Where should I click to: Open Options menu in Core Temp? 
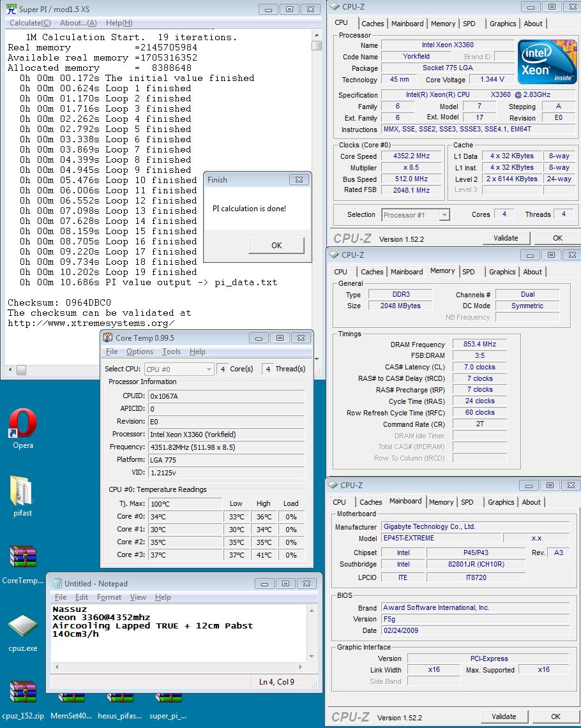(x=139, y=352)
